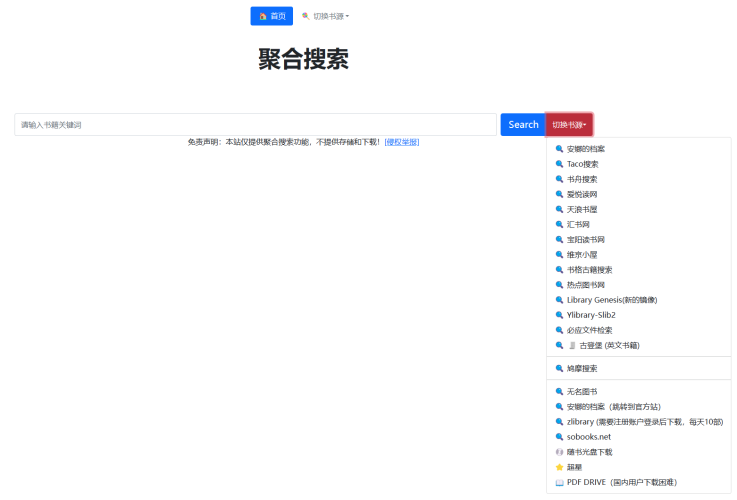Click the open book icon beside PDF DRIVE

click(x=559, y=482)
